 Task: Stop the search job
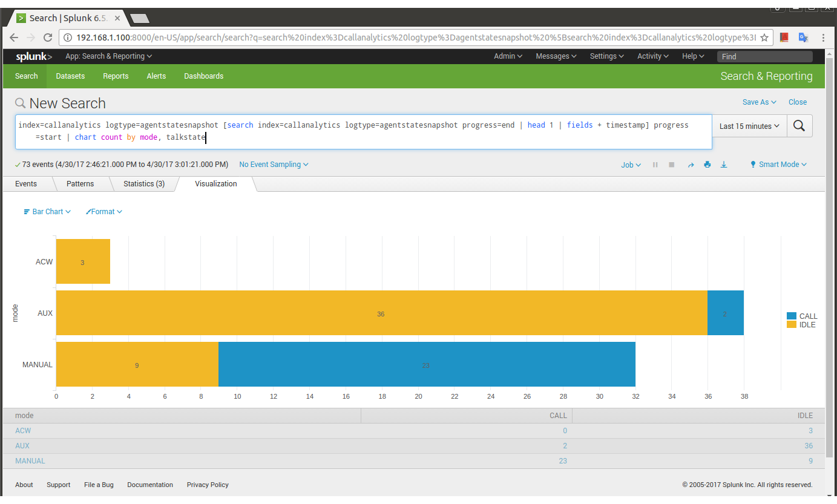(671, 165)
